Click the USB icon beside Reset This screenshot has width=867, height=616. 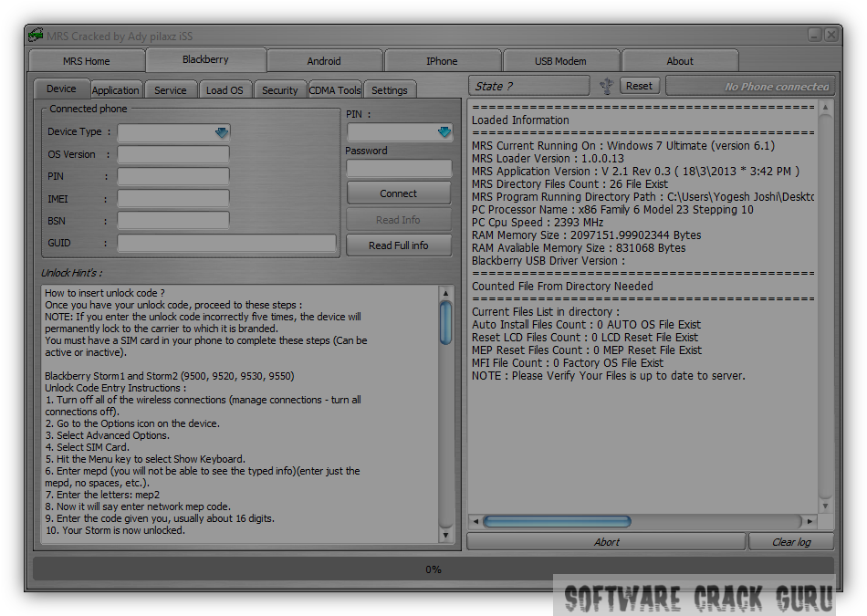[x=607, y=86]
